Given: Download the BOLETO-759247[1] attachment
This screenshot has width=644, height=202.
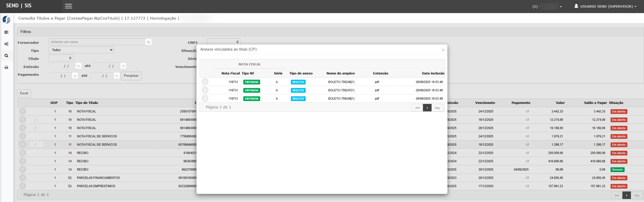Looking at the screenshot, I should click(x=205, y=90).
